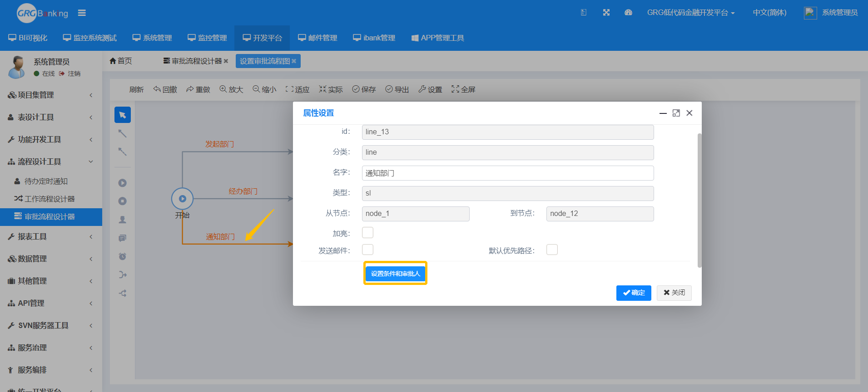868x392 pixels.
Task: Click the 关闭 button in dialog
Action: point(674,293)
